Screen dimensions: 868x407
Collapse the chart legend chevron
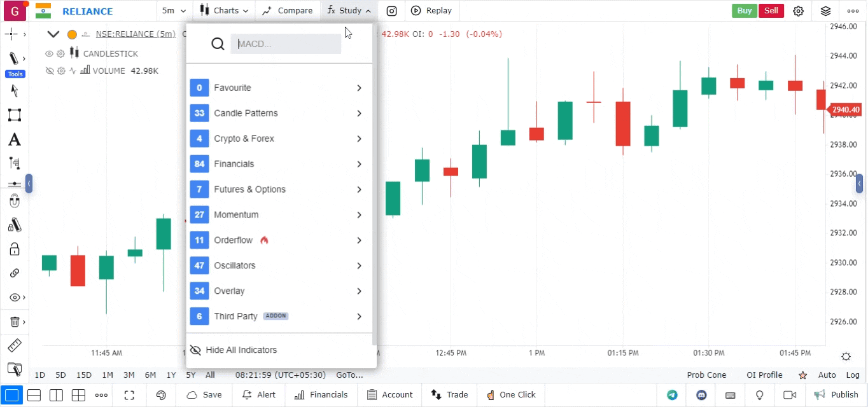pos(53,34)
